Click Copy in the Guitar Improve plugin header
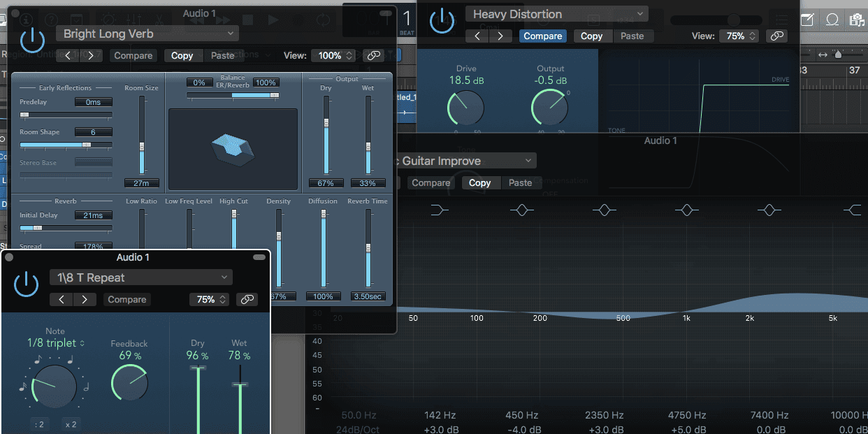The image size is (868, 434). coord(480,182)
